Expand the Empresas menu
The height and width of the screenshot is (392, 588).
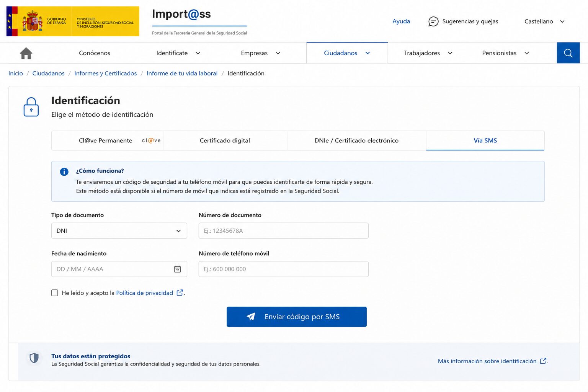tap(261, 53)
